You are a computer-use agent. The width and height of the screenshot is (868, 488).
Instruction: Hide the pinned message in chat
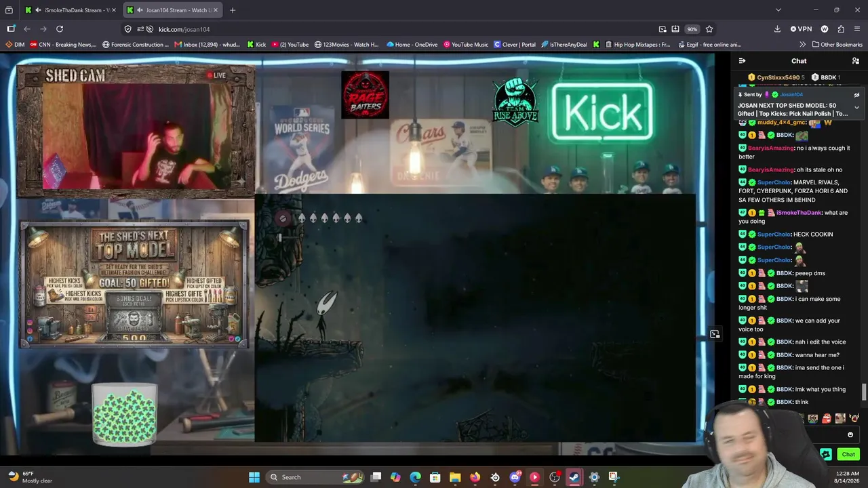(856, 95)
